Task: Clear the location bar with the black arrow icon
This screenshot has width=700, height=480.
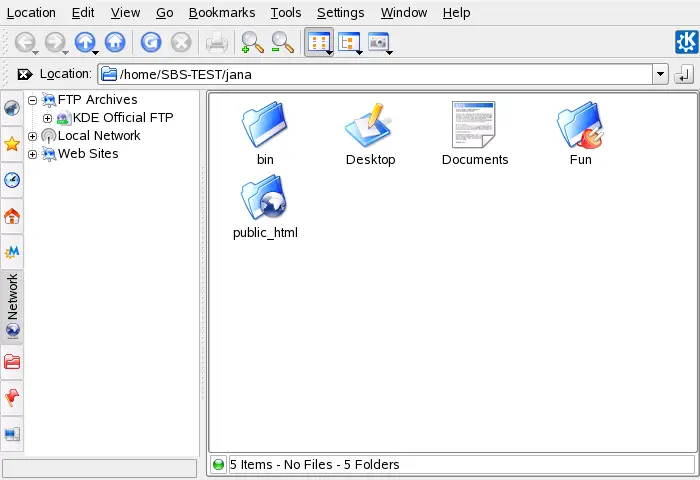Action: [24, 75]
